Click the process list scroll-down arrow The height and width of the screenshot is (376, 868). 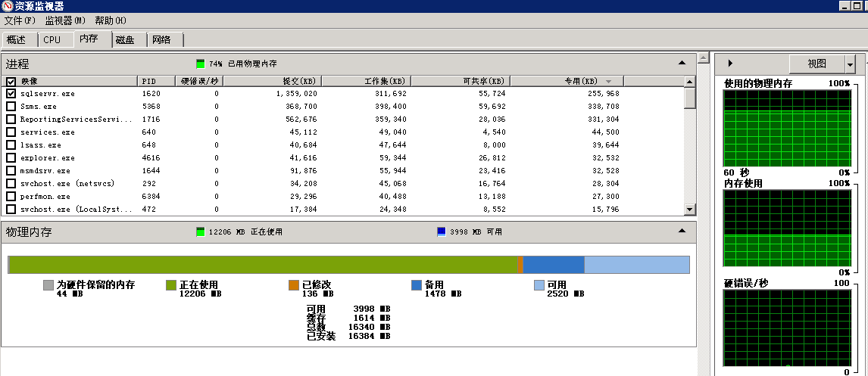pyautogui.click(x=689, y=210)
